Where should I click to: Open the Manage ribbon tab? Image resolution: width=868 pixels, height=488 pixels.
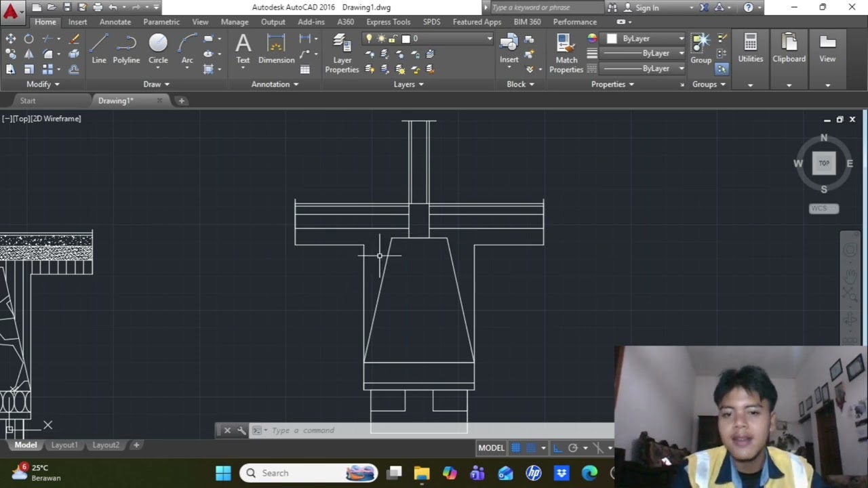235,22
